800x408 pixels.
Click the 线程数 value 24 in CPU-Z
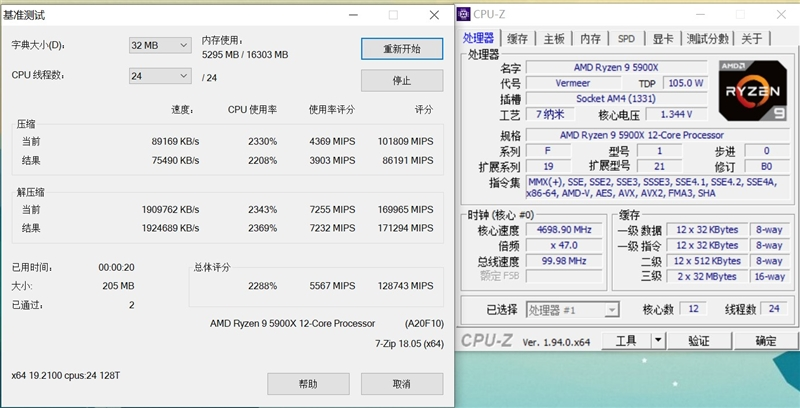(x=774, y=309)
